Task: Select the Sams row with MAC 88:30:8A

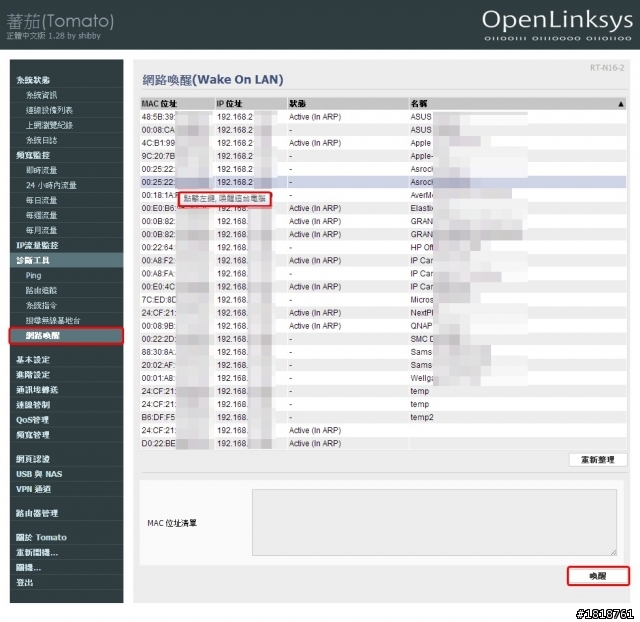Action: 383,352
